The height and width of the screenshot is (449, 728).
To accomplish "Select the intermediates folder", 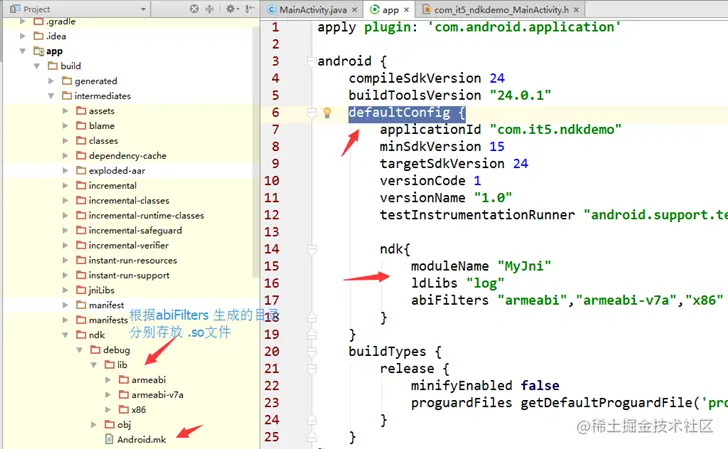I will tap(96, 96).
